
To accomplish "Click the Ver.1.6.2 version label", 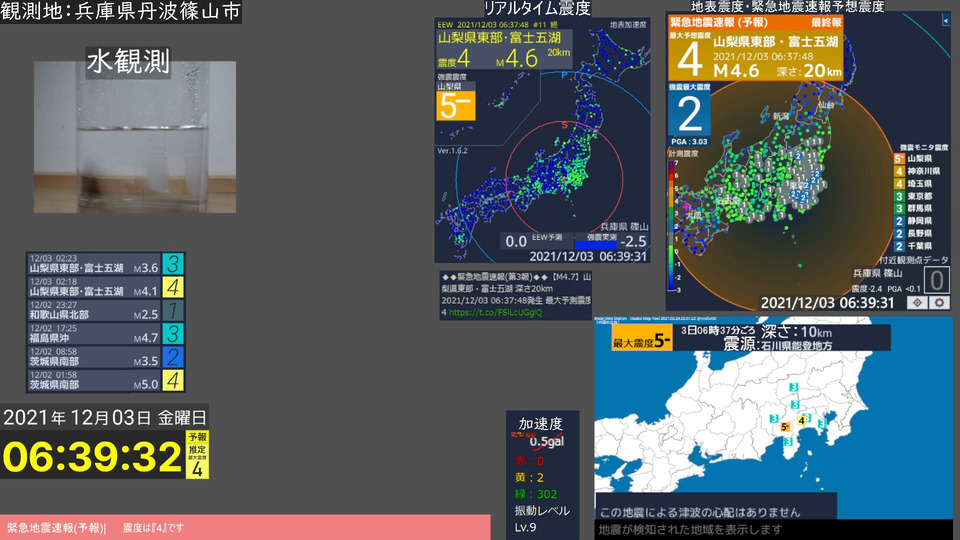I will (x=452, y=151).
